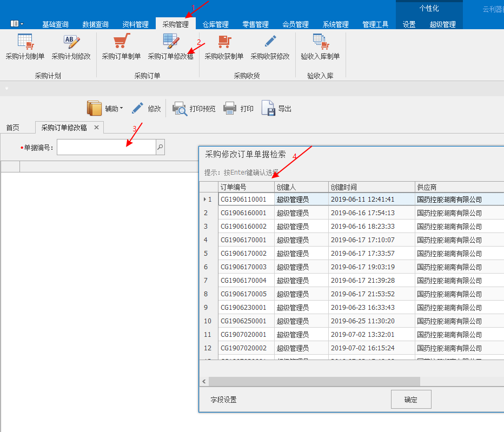Open the 零售管理 ribbon tab
Image resolution: width=504 pixels, height=432 pixels.
(x=256, y=24)
